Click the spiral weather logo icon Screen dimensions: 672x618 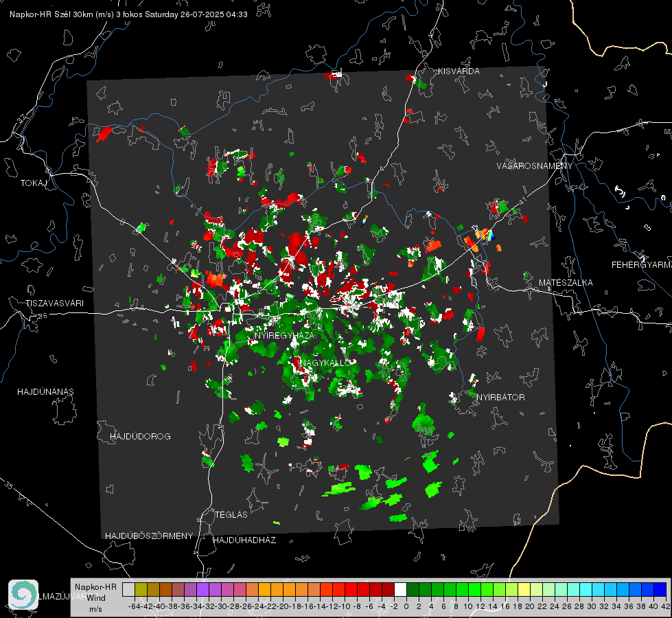23,595
